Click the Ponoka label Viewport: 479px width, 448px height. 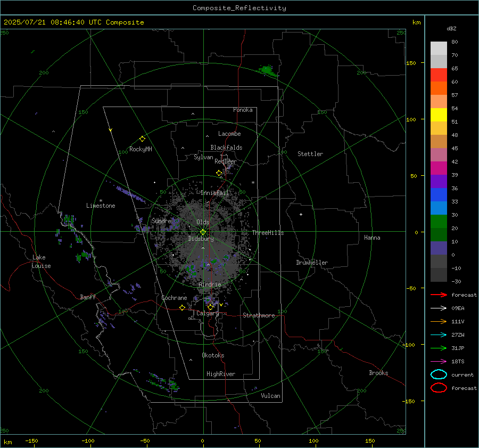coord(243,110)
